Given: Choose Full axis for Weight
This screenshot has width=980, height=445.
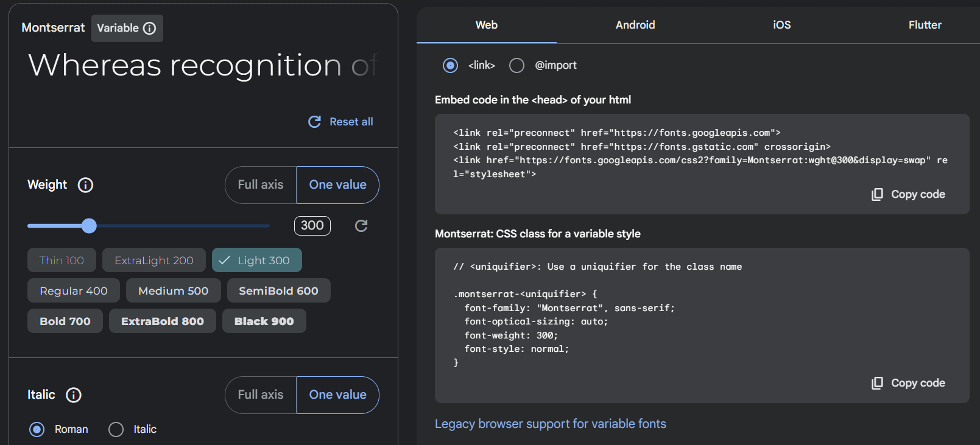Looking at the screenshot, I should (261, 185).
